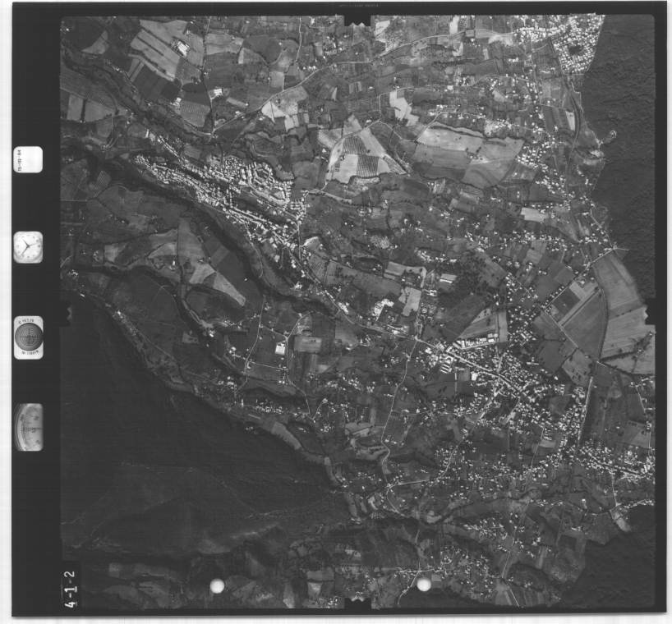Click the bottom center fiducial notch

[357, 602]
